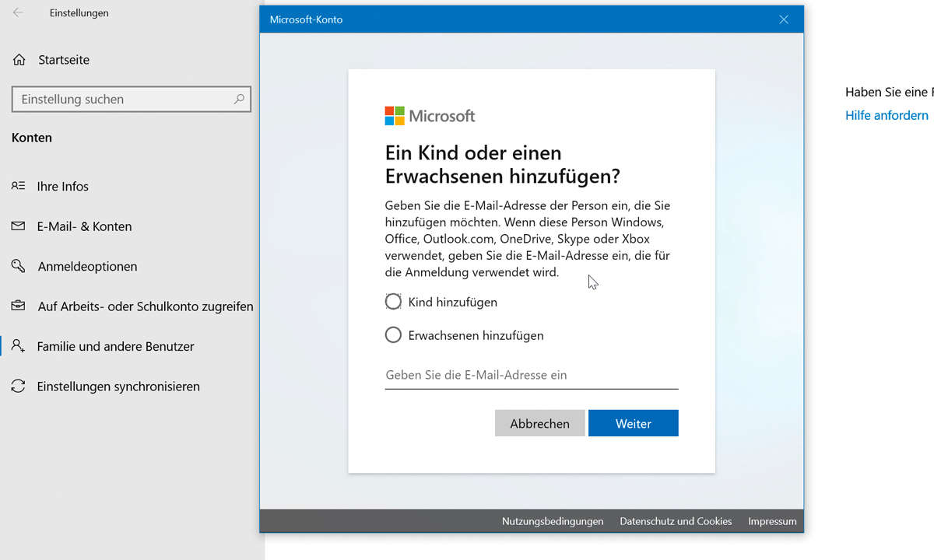Click heading 'Ein Kind oder einen Erwachsenen hinzufügen?'
This screenshot has height=560, width=934.
[x=503, y=164]
